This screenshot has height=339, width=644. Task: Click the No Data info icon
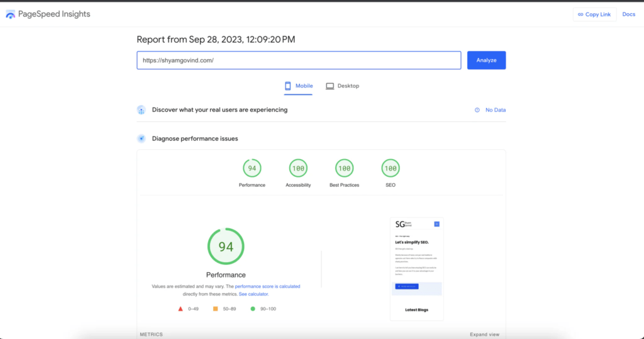point(477,110)
